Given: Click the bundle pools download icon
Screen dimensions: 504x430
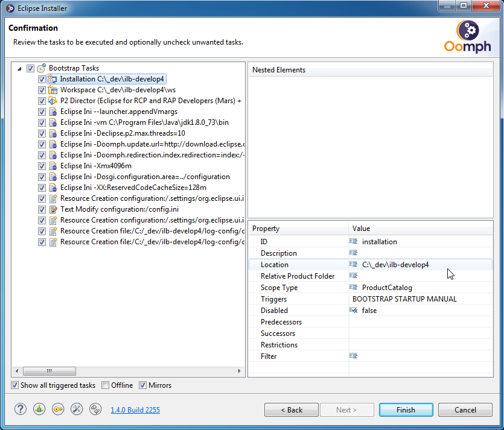Looking at the screenshot, I should (39, 409).
